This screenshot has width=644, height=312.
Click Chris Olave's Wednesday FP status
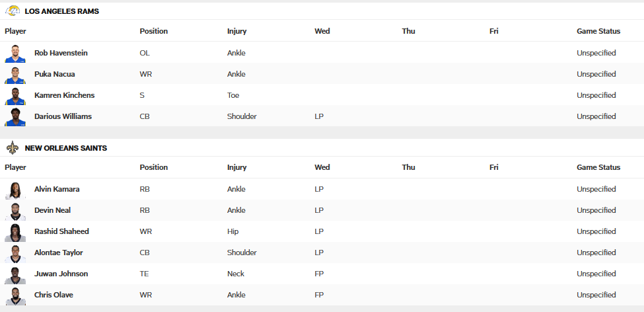click(x=319, y=295)
